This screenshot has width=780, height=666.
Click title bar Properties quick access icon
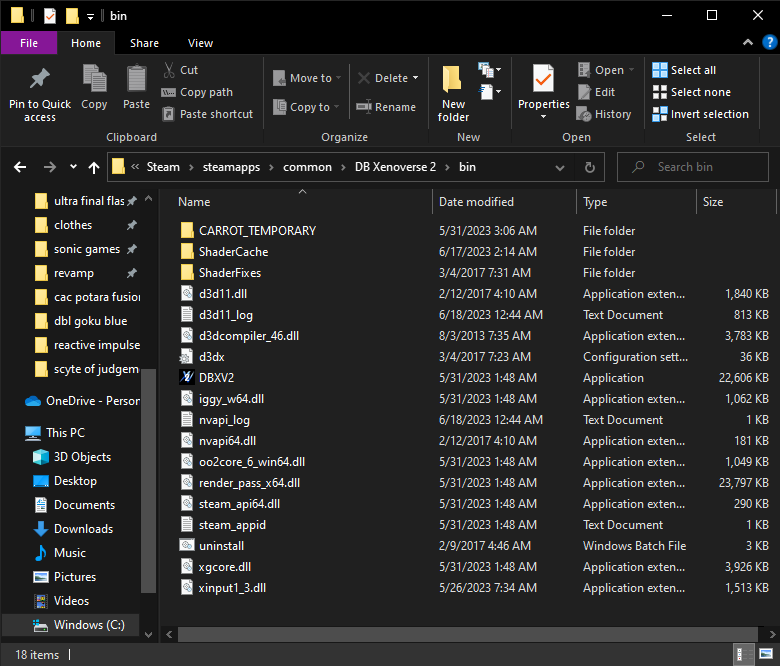(x=50, y=16)
